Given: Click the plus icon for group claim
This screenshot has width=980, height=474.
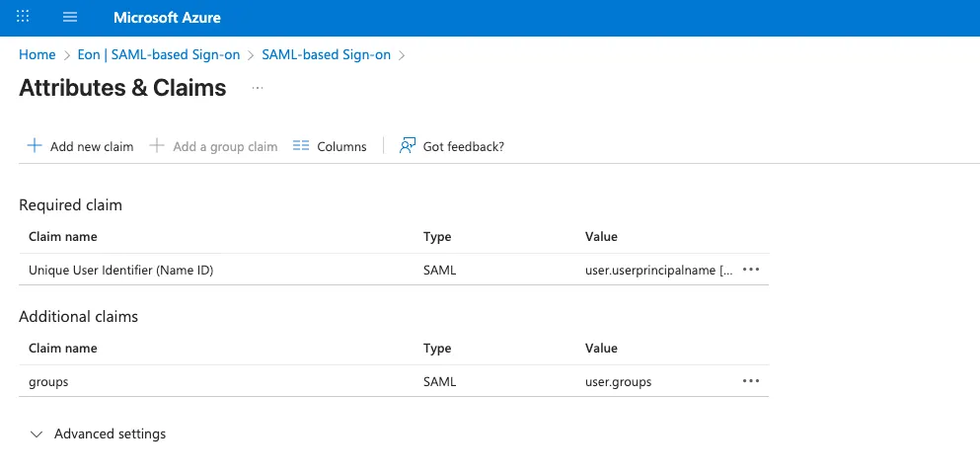Looking at the screenshot, I should point(157,146).
